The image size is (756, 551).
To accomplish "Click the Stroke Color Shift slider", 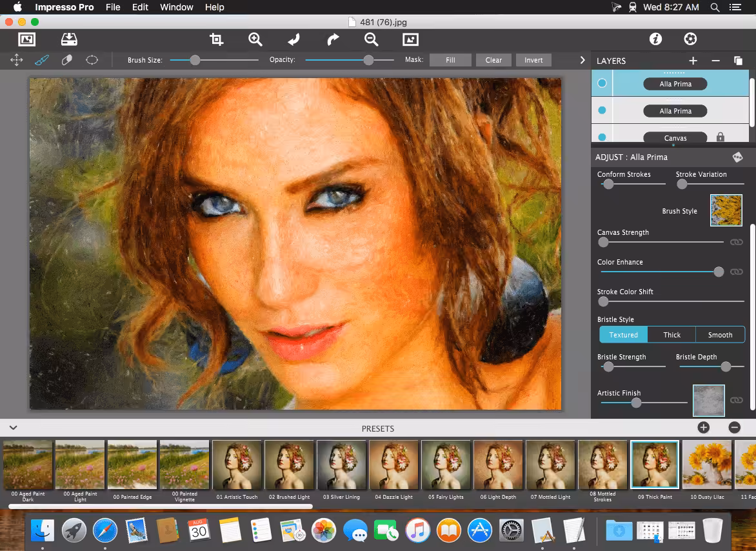I will tap(672, 301).
